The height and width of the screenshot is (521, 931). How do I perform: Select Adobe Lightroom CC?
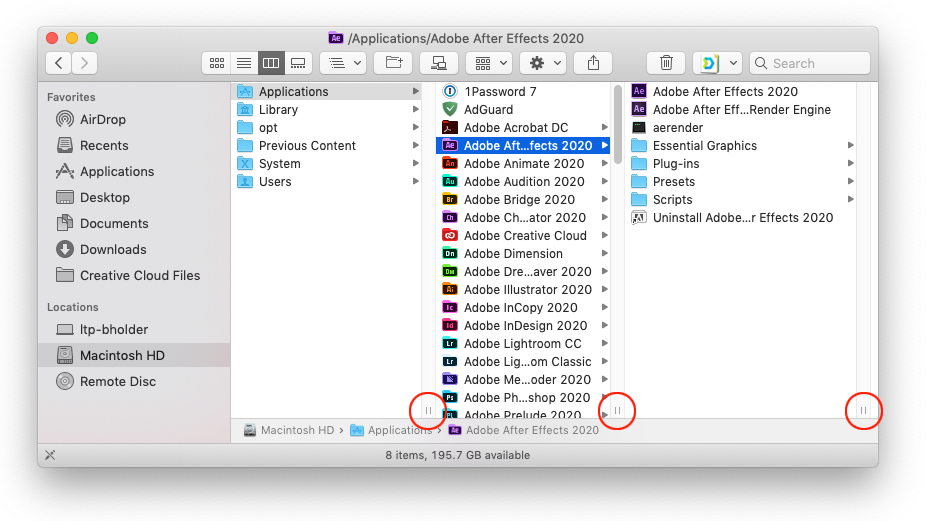523,344
